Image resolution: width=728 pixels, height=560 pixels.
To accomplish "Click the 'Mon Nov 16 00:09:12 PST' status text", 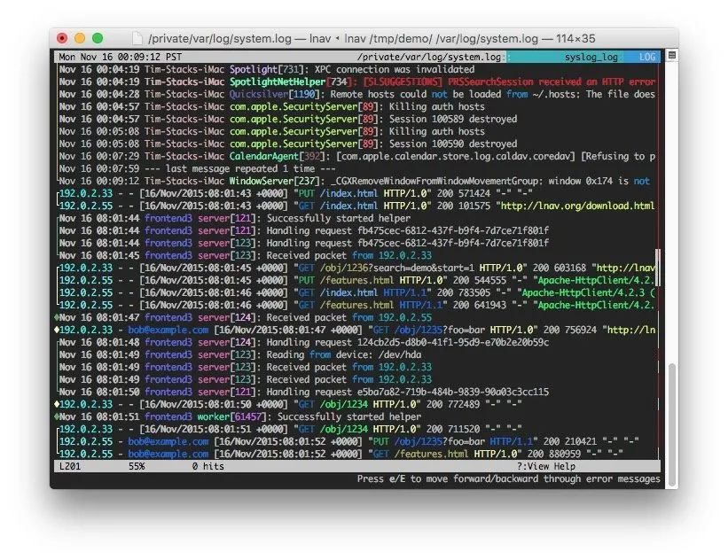I will [120, 57].
